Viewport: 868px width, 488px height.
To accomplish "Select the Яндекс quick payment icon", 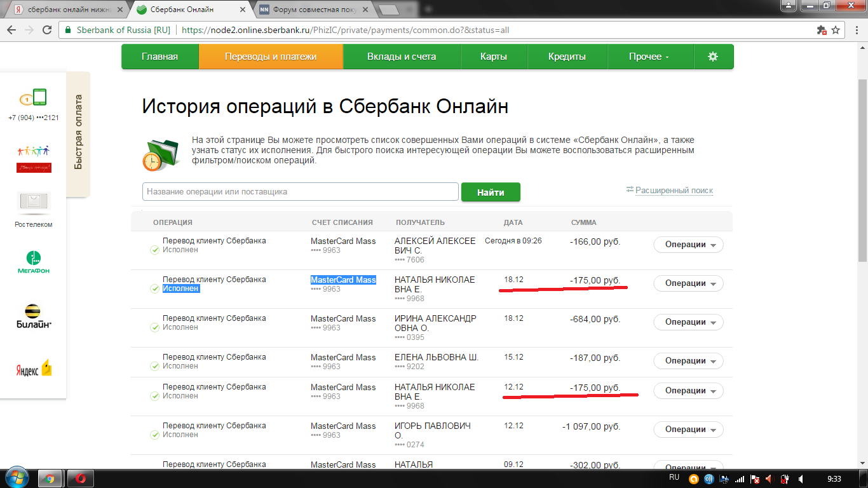I will tap(34, 369).
